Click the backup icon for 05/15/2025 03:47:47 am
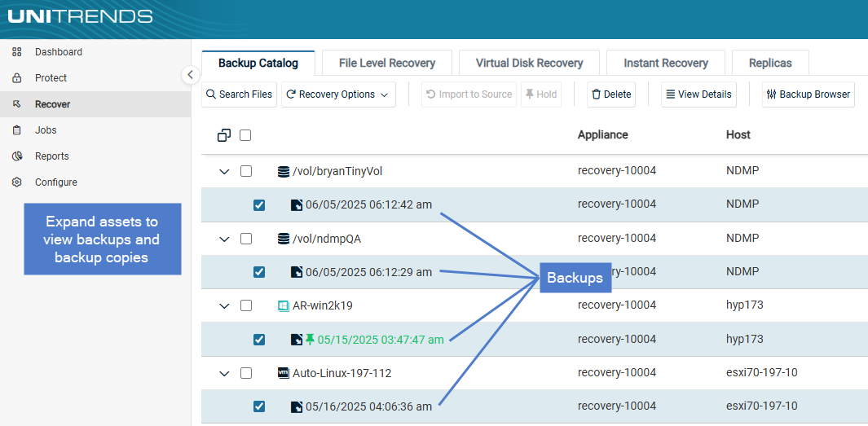 297,340
